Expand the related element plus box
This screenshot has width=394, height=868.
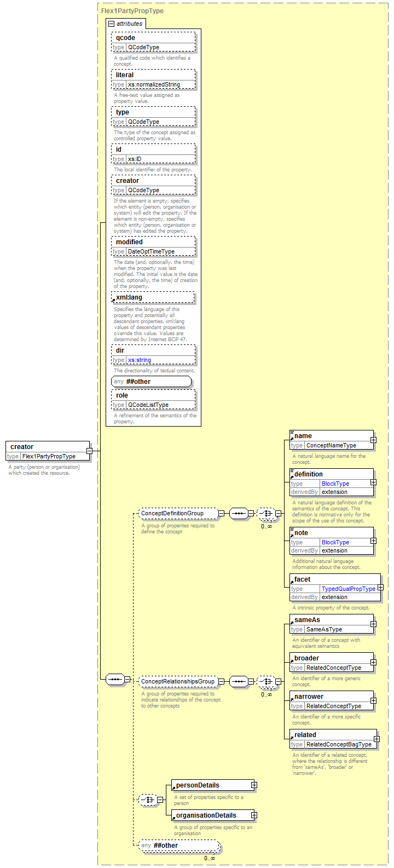pyautogui.click(x=376, y=739)
